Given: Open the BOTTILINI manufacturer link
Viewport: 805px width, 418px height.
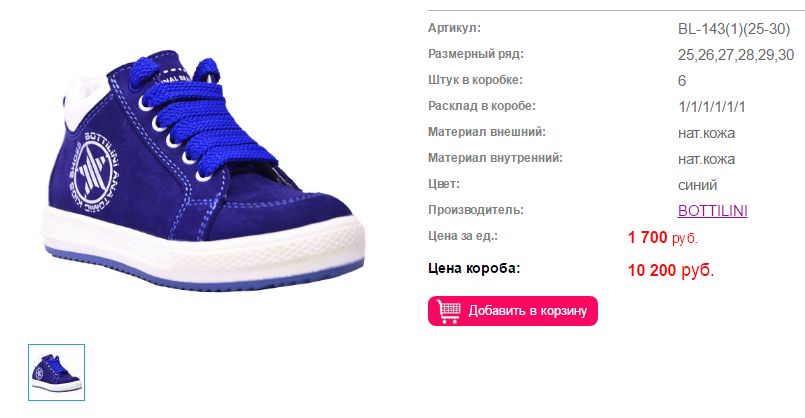Looking at the screenshot, I should coord(713,211).
